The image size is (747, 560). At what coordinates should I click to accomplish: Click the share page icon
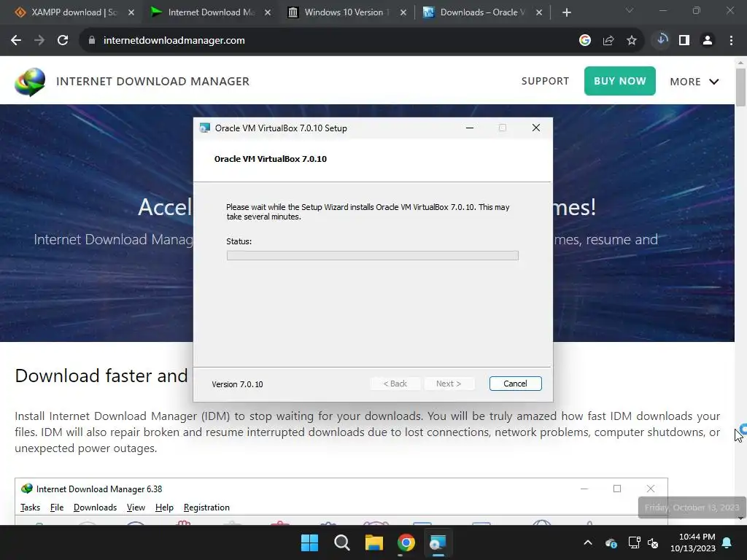coord(608,41)
